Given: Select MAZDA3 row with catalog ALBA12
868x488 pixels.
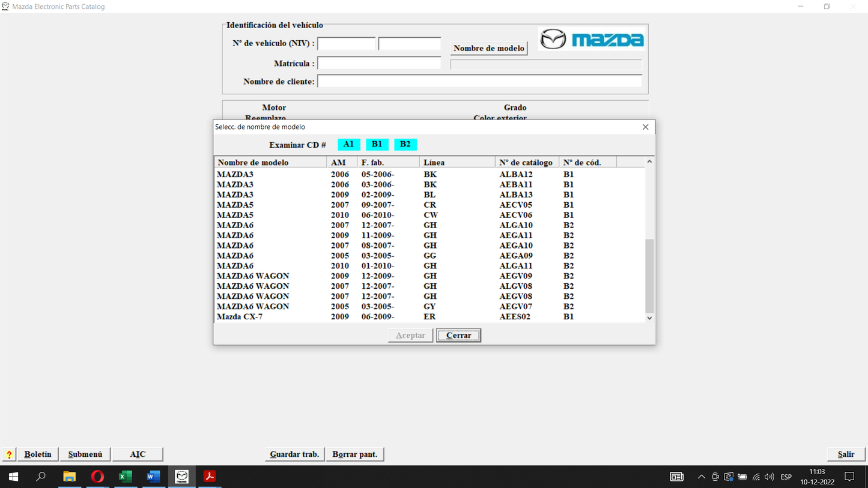Looking at the screenshot, I should click(429, 175).
